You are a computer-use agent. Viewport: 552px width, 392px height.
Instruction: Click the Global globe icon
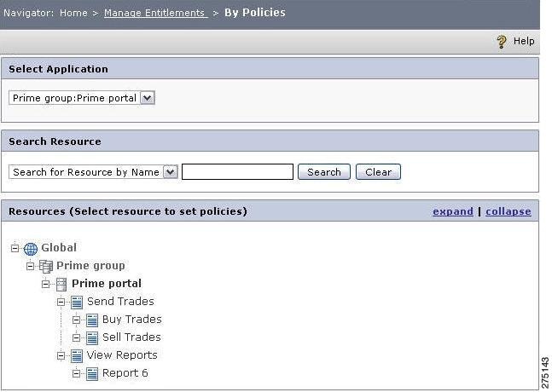point(31,249)
